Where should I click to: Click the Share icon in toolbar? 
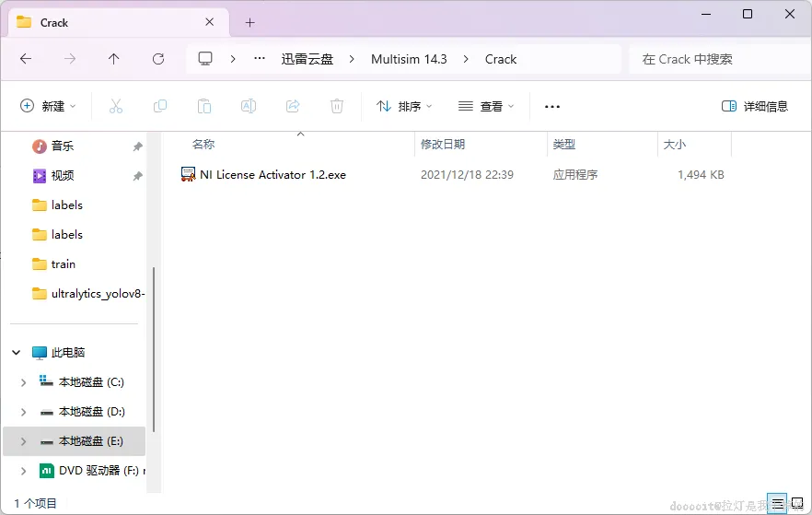tap(293, 106)
